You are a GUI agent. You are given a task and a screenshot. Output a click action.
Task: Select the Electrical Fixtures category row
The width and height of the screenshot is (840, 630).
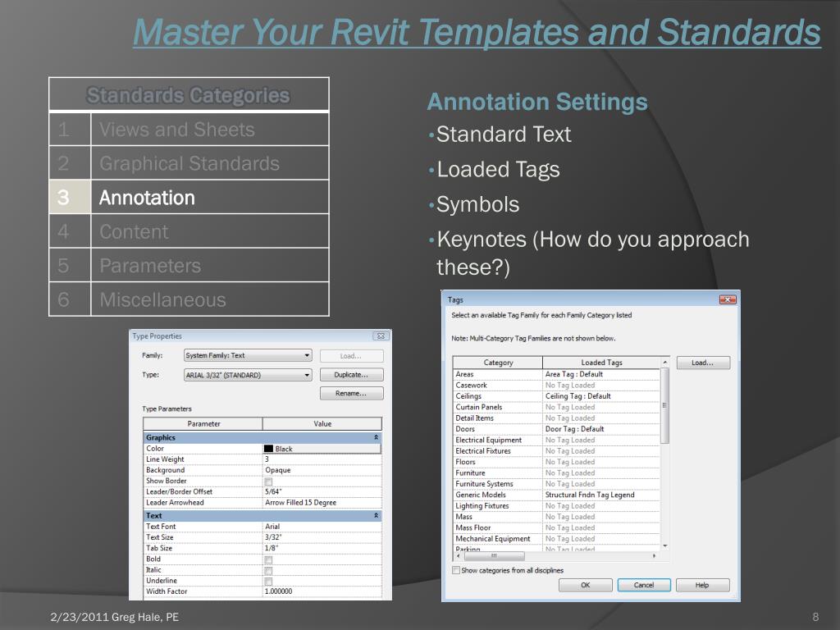coord(557,450)
